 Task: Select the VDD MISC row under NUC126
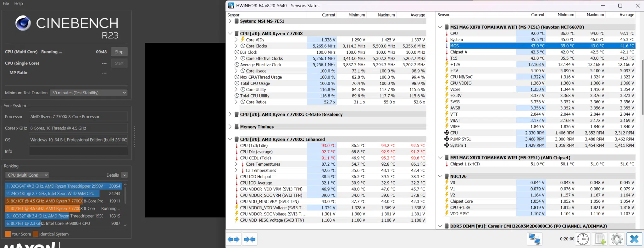point(540,214)
